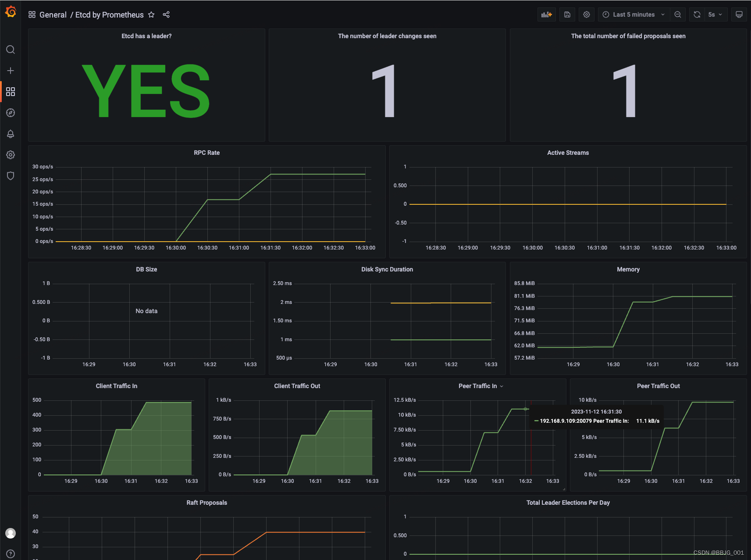This screenshot has width=751, height=560.
Task: Click the '11.1 kB/s' tooltip value
Action: (648, 421)
